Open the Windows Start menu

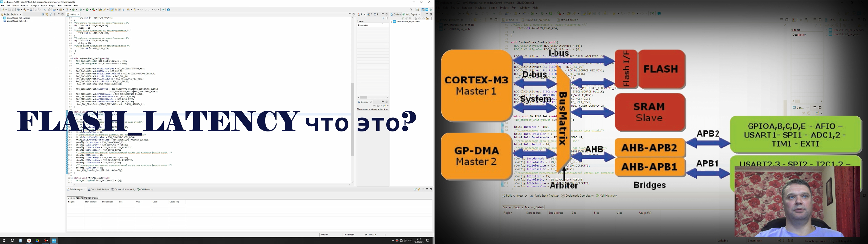pos(4,241)
